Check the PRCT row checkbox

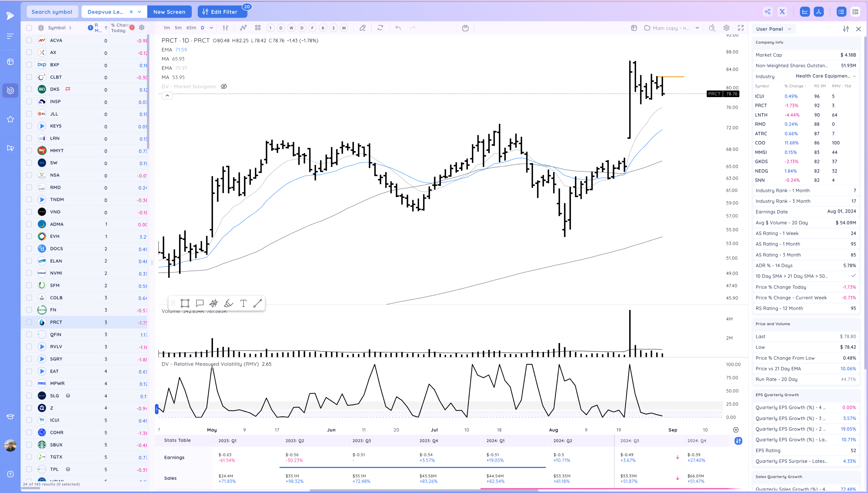29,322
